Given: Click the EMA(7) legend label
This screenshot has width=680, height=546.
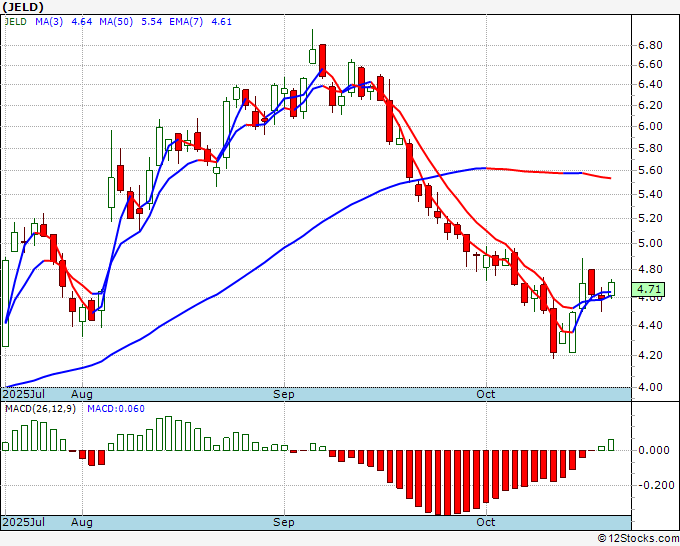Looking at the screenshot, I should (186, 22).
